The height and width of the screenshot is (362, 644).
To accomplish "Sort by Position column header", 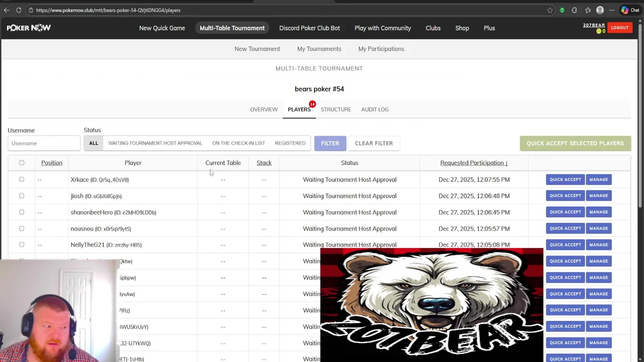I will tap(52, 163).
